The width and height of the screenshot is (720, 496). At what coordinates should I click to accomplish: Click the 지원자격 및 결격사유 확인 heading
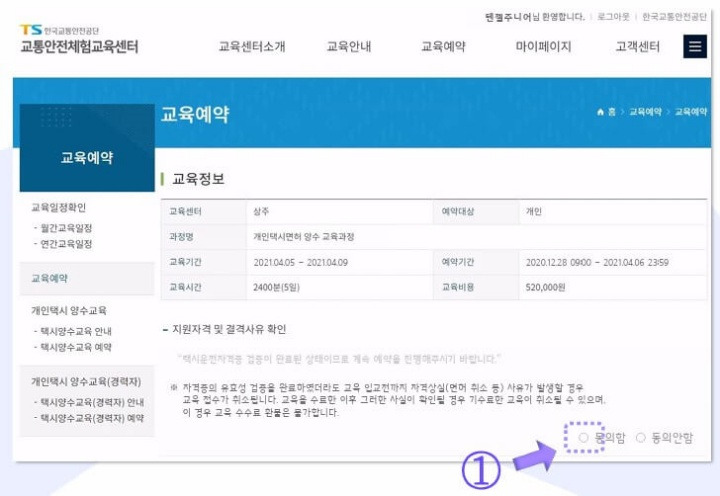click(x=229, y=329)
